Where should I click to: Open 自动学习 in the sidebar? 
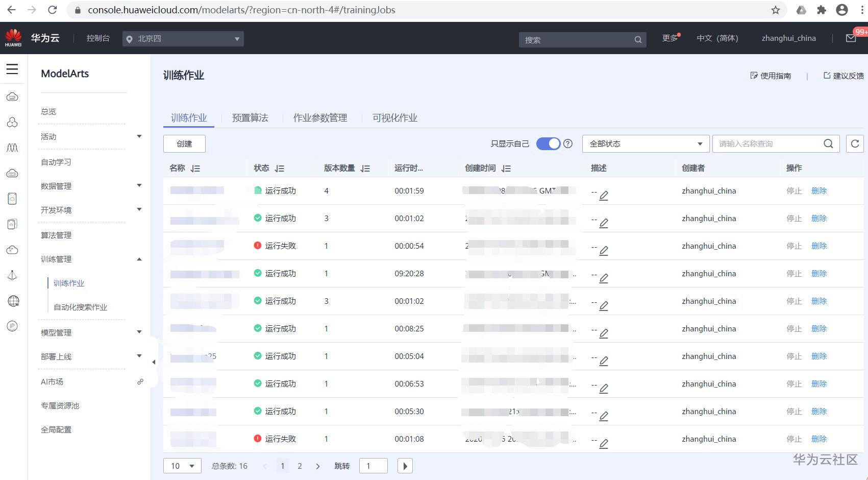coord(56,162)
